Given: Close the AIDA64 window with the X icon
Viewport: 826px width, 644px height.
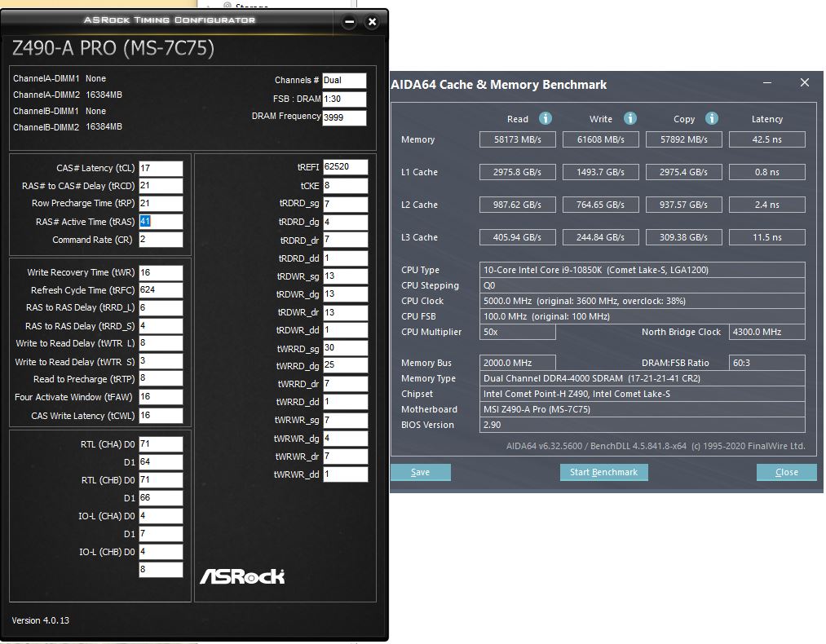Looking at the screenshot, I should 805,82.
